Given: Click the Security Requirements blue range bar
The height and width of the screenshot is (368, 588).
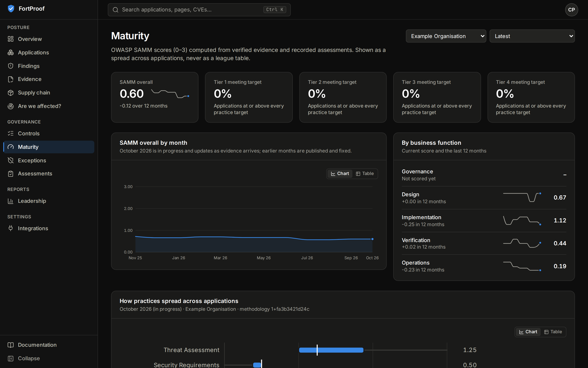Looking at the screenshot, I should 257,365.
